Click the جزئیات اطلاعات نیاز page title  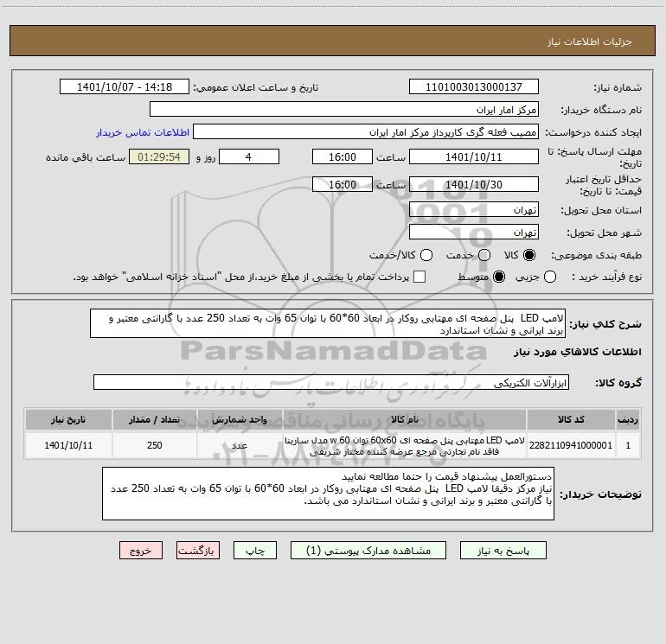click(x=590, y=41)
